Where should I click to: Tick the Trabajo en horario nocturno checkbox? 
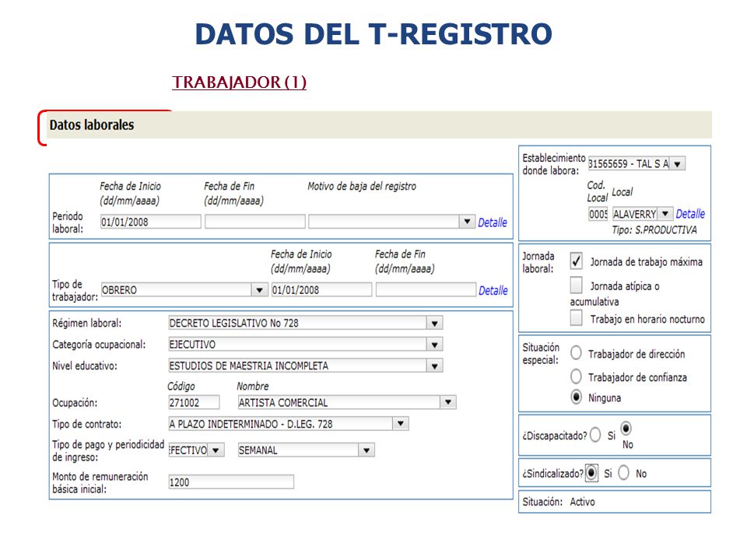[x=576, y=317]
